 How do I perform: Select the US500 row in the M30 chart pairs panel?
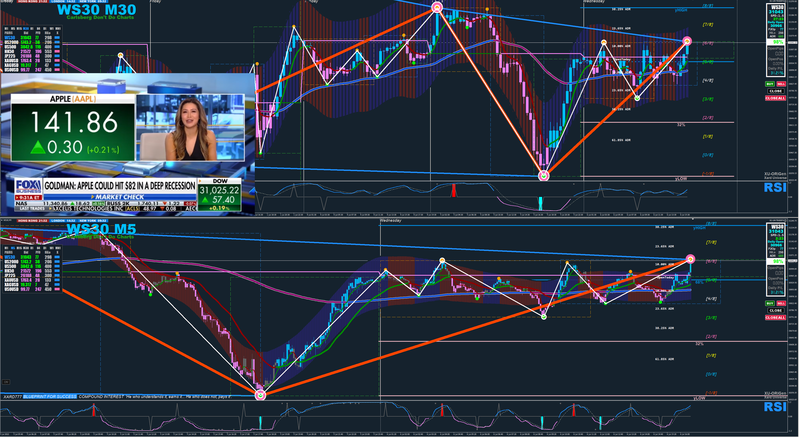(32, 47)
